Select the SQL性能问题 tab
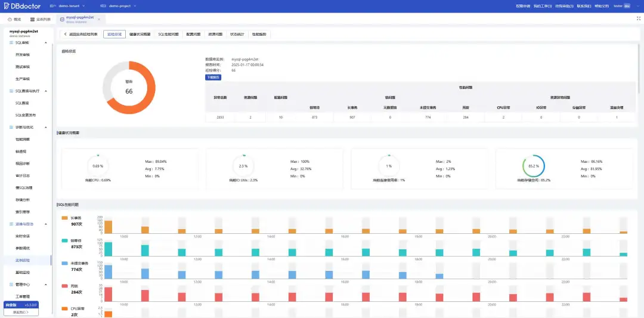This screenshot has height=318, width=644. point(168,34)
